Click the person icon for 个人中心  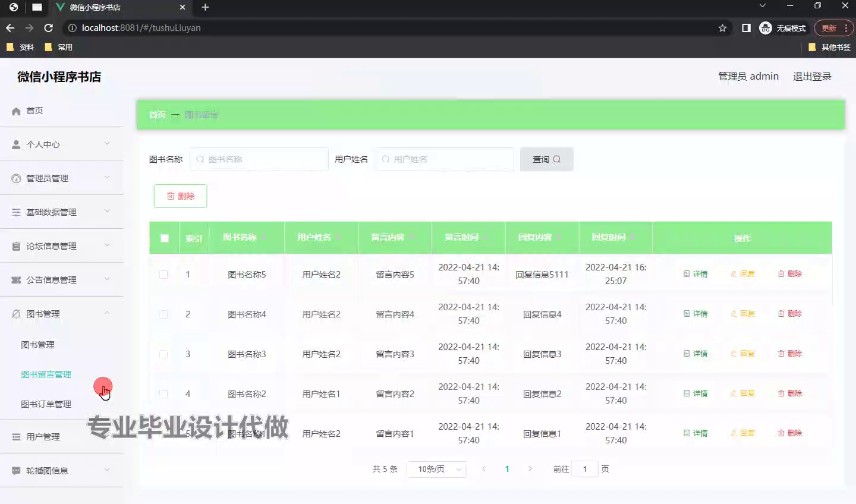[16, 144]
